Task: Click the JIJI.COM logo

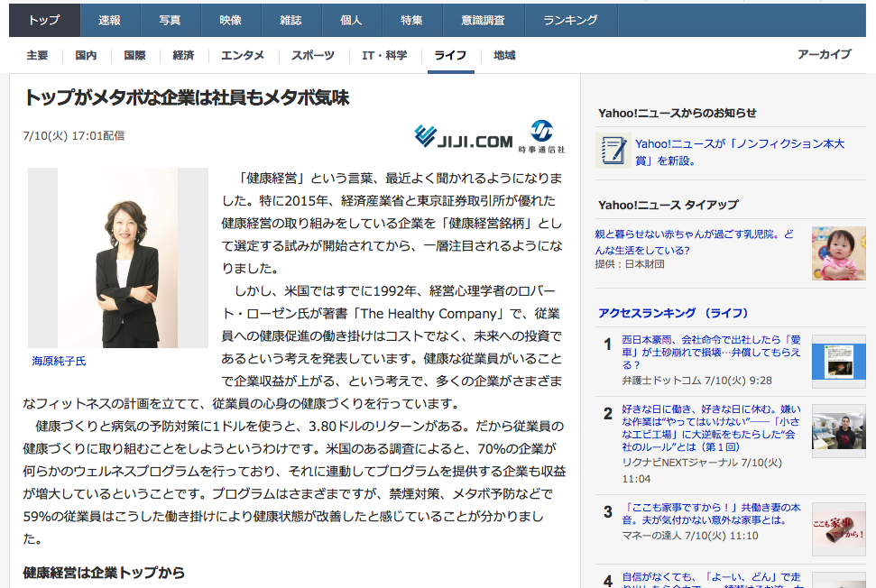Action: click(x=464, y=136)
